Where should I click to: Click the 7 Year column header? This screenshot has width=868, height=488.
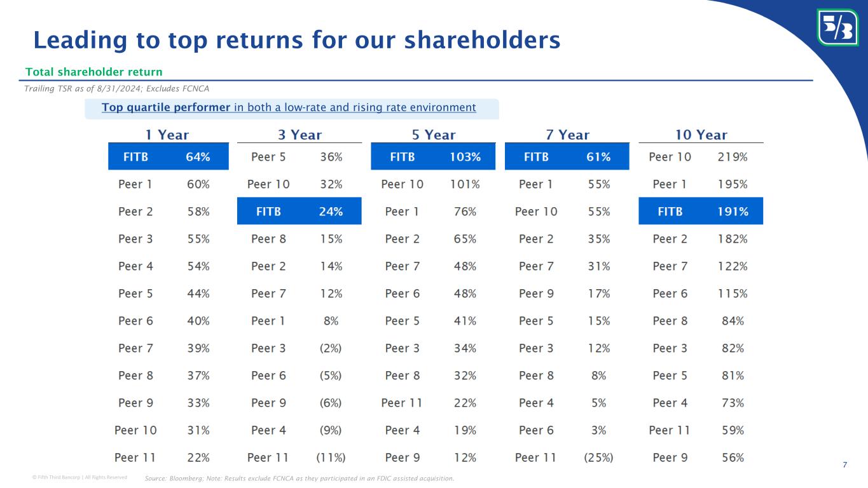(566, 135)
